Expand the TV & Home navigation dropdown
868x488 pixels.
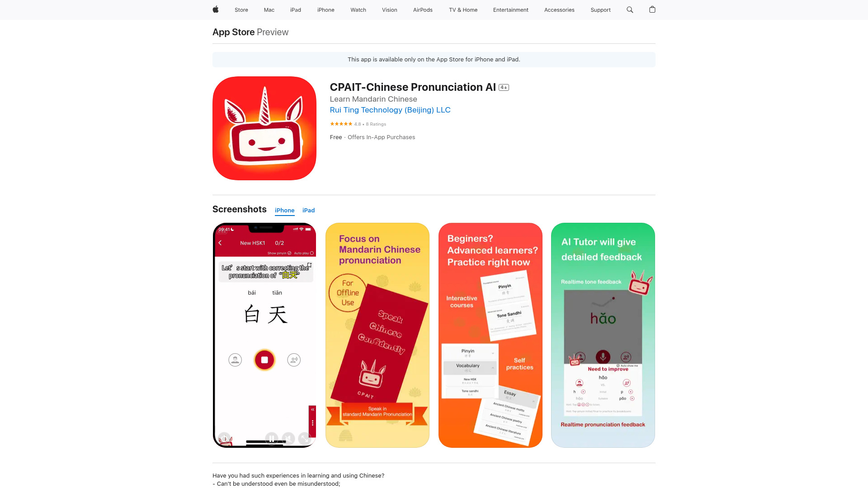pos(462,10)
